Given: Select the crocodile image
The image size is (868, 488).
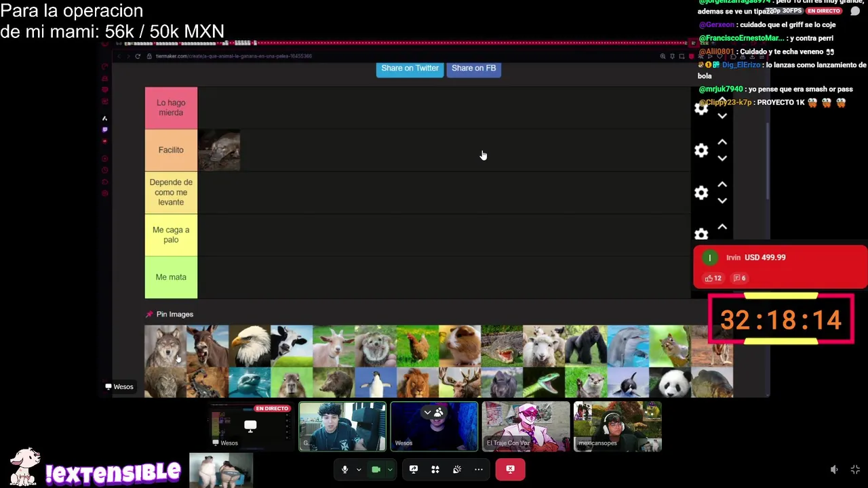Looking at the screenshot, I should click(502, 346).
